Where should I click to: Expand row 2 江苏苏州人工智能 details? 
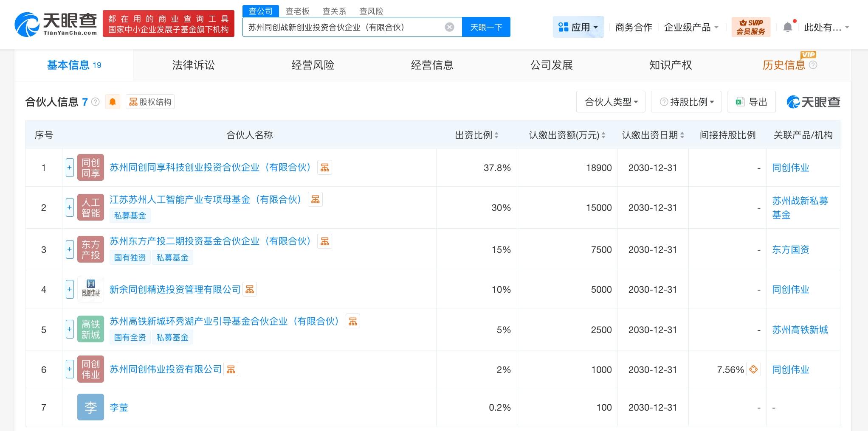click(x=70, y=207)
